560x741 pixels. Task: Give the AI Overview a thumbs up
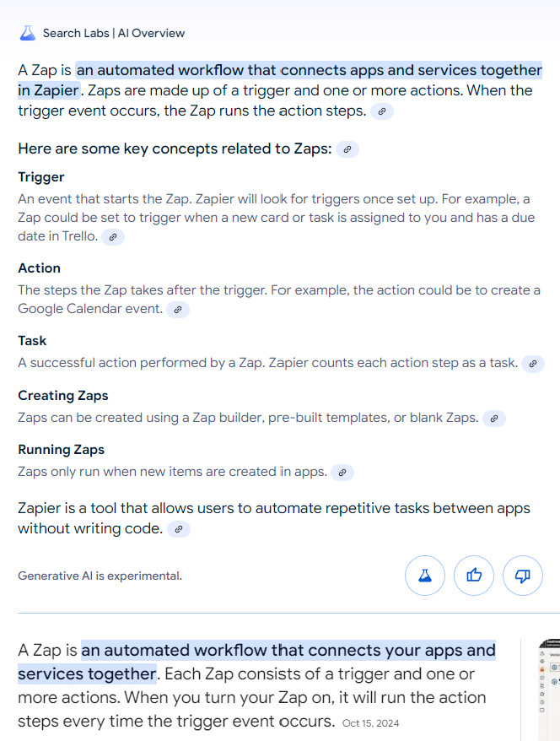[474, 576]
